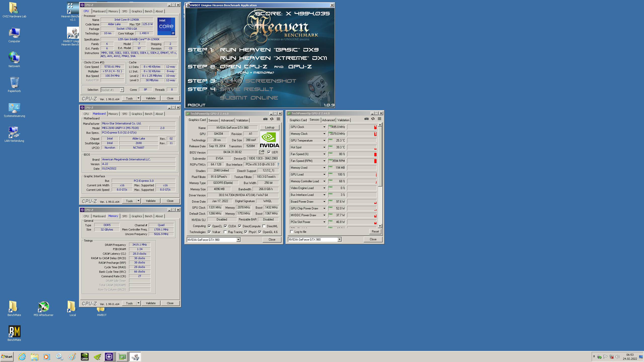644x362 pixels.
Task: Click camera icon in GPU-Z Sensors window
Action: click(366, 119)
